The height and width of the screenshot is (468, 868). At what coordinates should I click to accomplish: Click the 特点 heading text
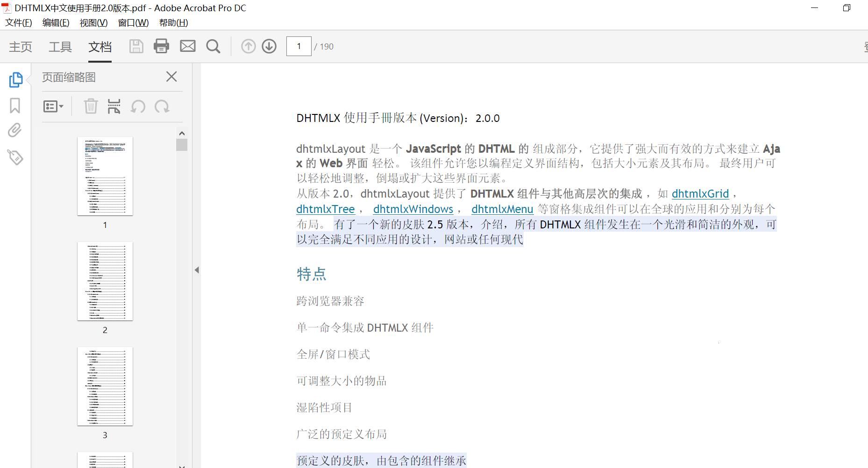click(312, 274)
